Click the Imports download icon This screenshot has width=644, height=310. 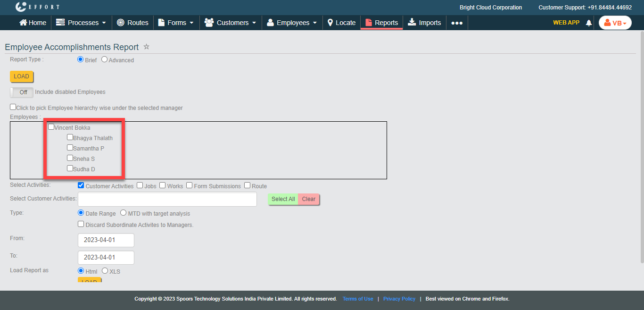point(412,22)
